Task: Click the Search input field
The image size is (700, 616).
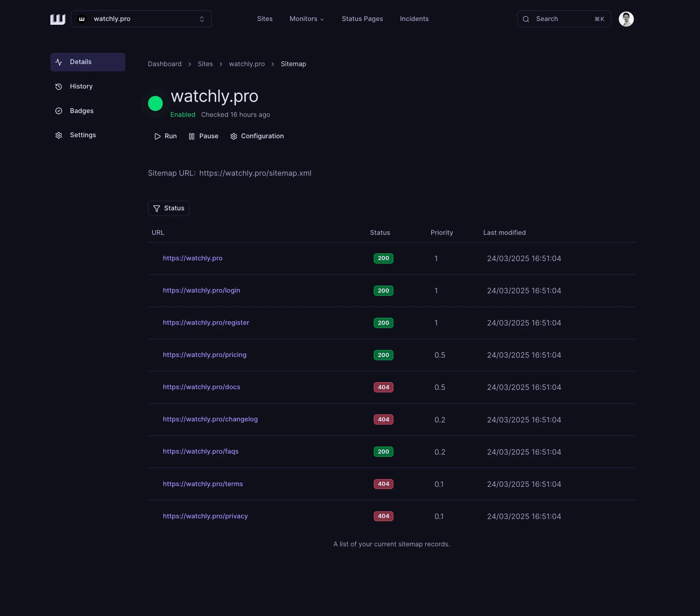Action: click(x=563, y=19)
